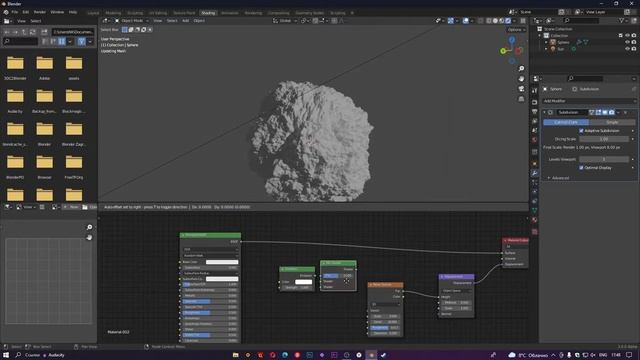
Task: Click the green Y axis on the navigation gizmo
Action: pyautogui.click(x=503, y=51)
